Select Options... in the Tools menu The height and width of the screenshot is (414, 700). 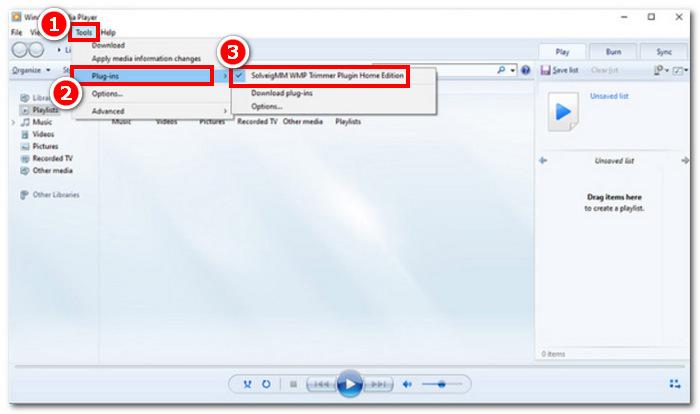(108, 93)
